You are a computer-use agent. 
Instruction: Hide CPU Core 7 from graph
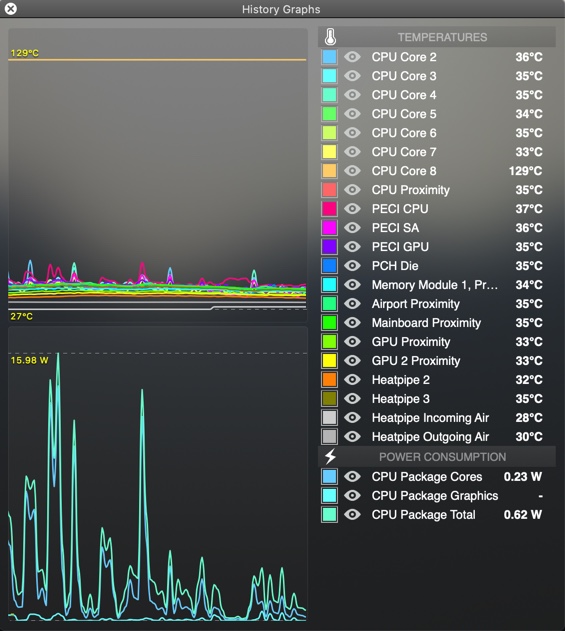point(352,152)
